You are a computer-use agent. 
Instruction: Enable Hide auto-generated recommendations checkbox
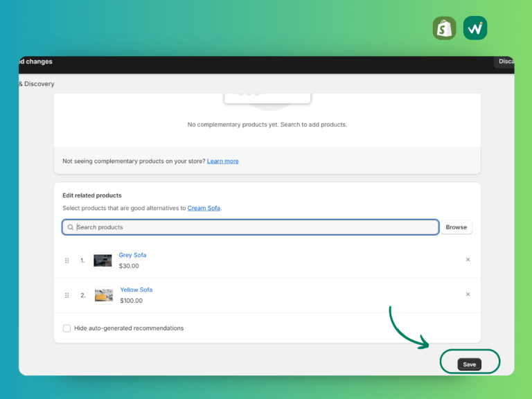point(66,328)
